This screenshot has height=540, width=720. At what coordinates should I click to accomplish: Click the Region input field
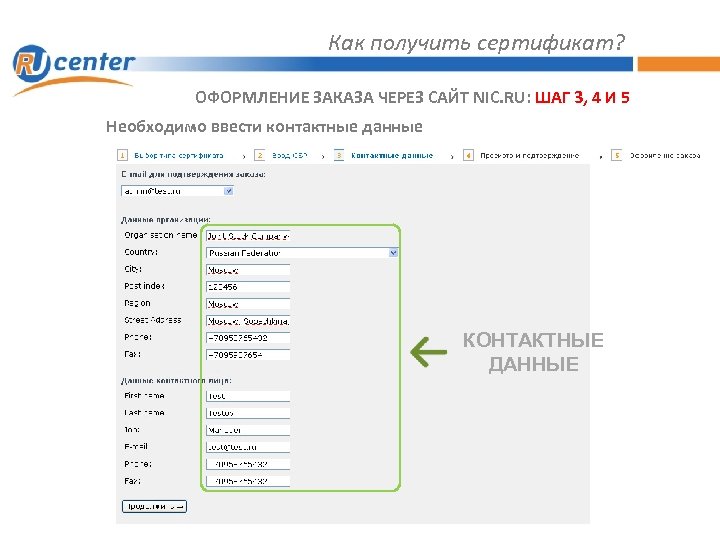pyautogui.click(x=248, y=304)
